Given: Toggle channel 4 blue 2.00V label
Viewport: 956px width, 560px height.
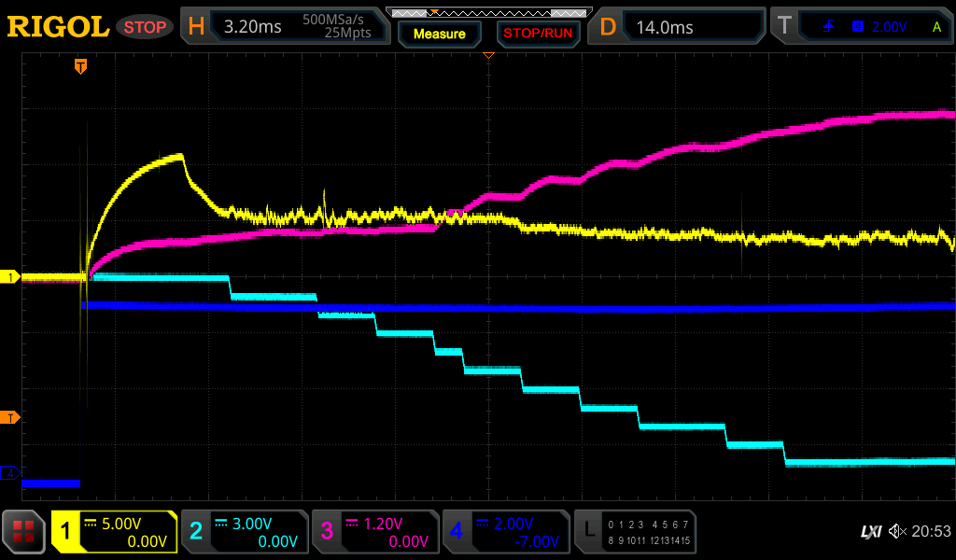Looking at the screenshot, I should tap(506, 532).
